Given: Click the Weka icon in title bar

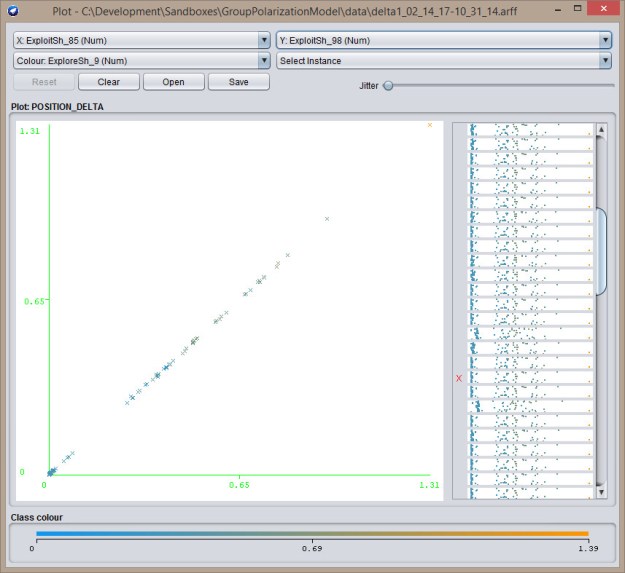Looking at the screenshot, I should 11,11.
